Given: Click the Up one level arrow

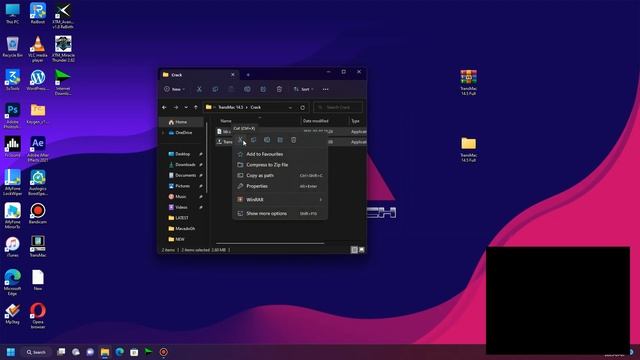Looking at the screenshot, I should tap(196, 107).
